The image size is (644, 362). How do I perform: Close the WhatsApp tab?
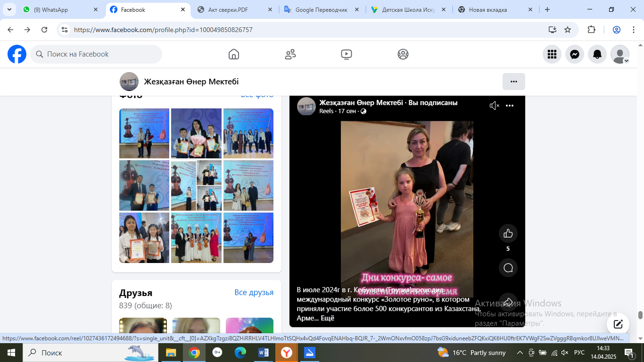(96, 9)
